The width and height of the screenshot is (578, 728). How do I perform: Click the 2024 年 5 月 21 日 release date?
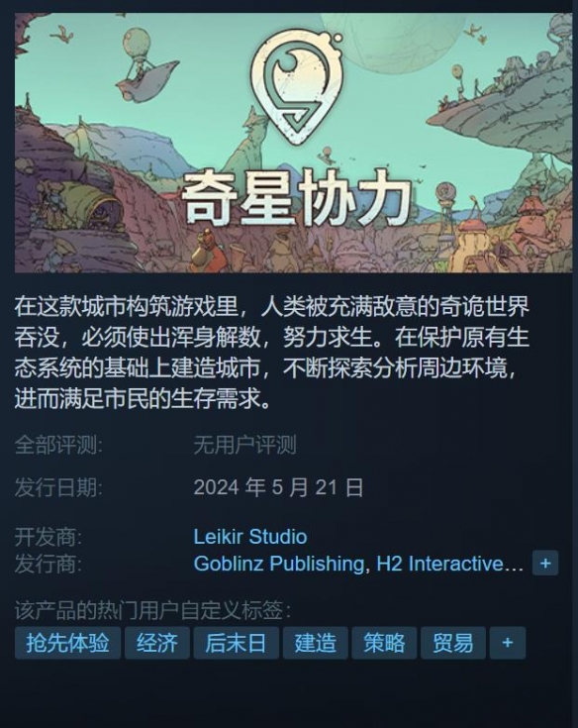[x=278, y=487]
